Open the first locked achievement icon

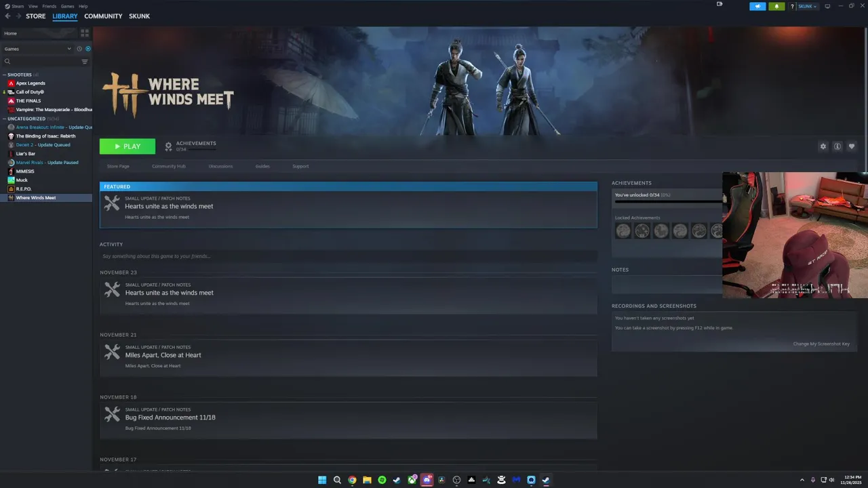[623, 231]
